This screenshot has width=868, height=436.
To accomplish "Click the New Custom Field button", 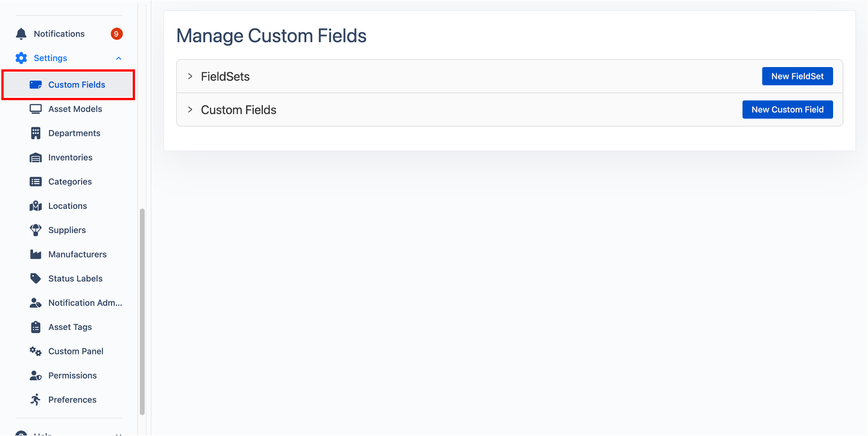I will [x=787, y=110].
